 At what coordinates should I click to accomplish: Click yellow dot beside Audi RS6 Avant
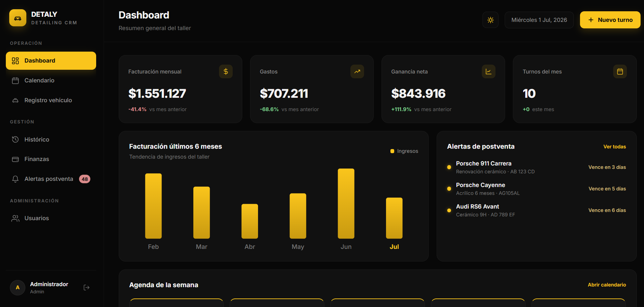tap(449, 210)
